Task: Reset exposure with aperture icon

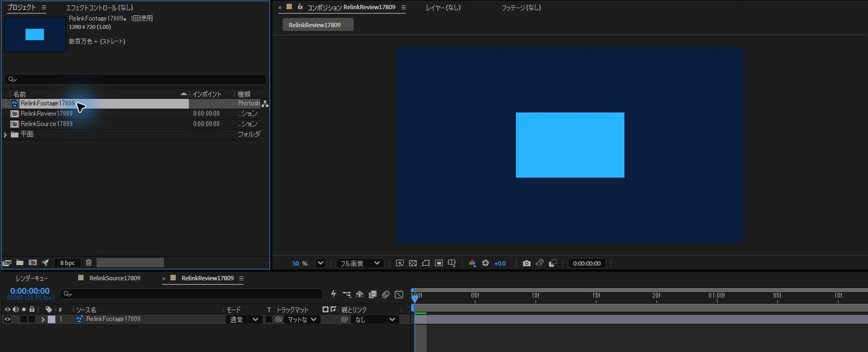Action: coord(486,263)
